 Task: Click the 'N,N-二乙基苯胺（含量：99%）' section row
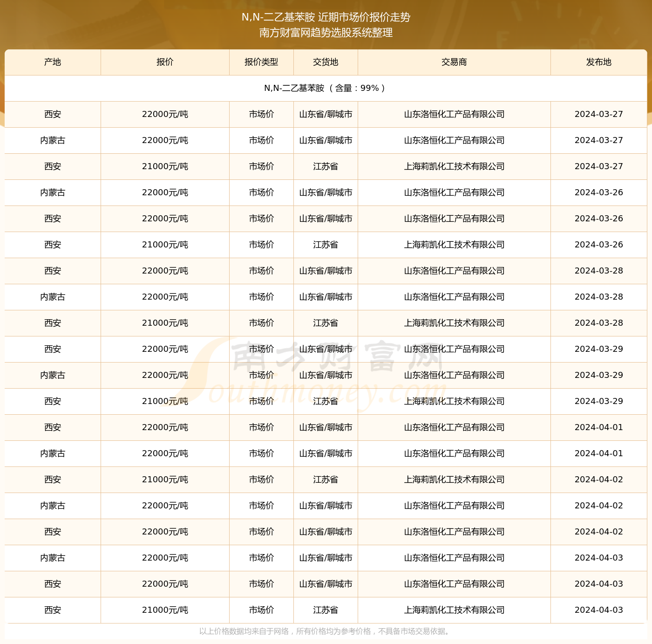pyautogui.click(x=326, y=88)
